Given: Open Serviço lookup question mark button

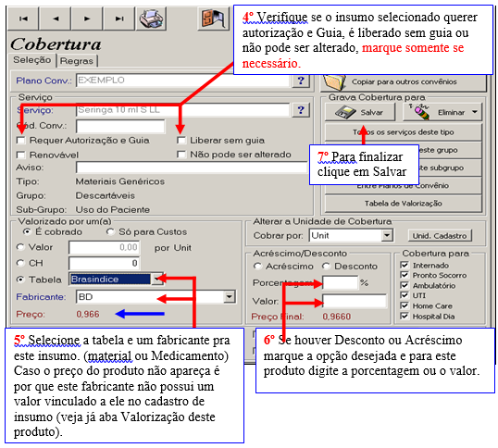Looking at the screenshot, I should tap(301, 110).
